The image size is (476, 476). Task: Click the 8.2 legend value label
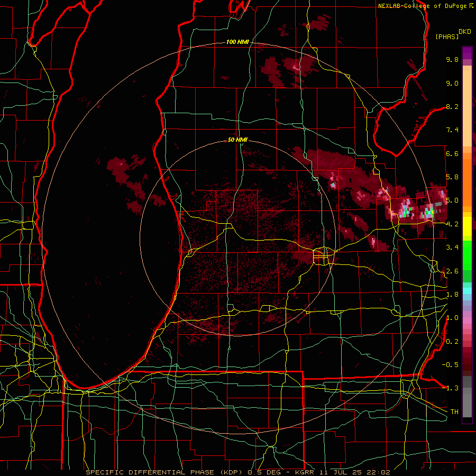click(x=452, y=106)
